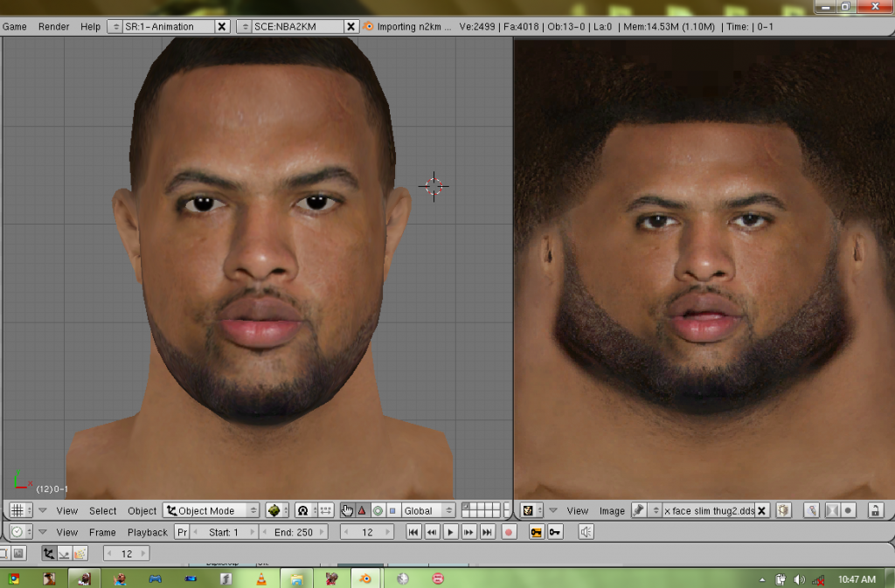
Task: Toggle the alpha-only dot display icon
Action: [x=848, y=510]
